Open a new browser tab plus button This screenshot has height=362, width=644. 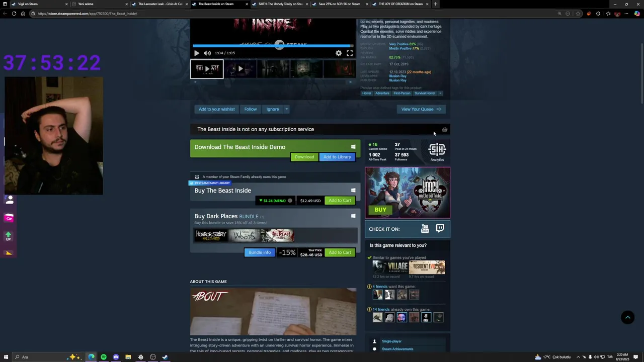click(436, 4)
